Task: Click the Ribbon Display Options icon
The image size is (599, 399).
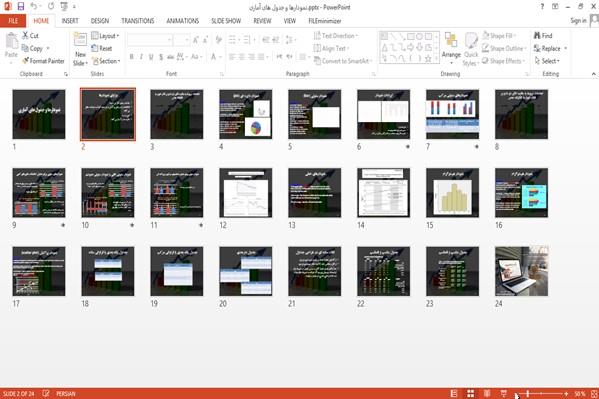Action: 555,6
